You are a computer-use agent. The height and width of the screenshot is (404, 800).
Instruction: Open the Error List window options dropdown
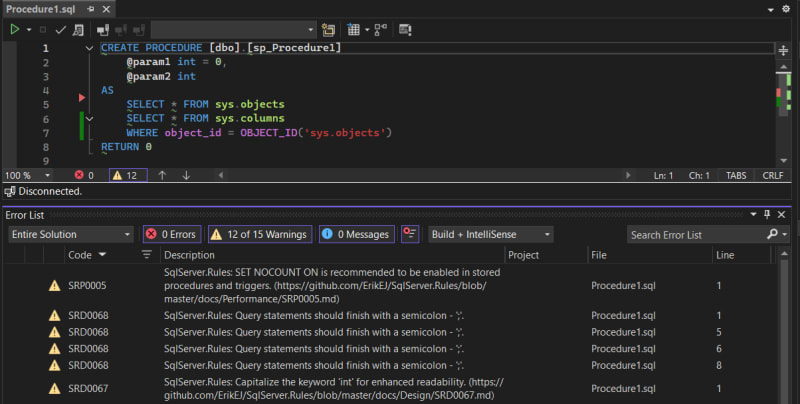pyautogui.click(x=753, y=215)
